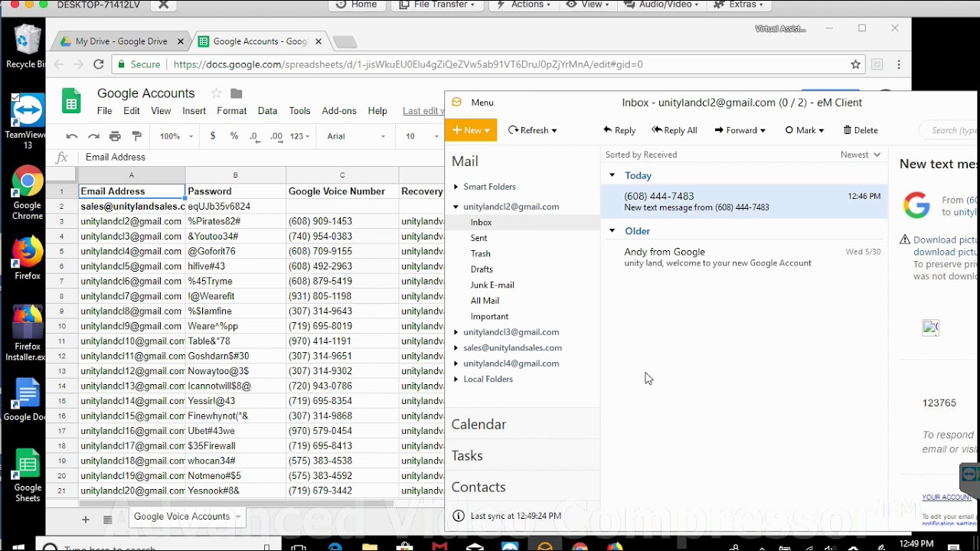980x551 pixels.
Task: Select the Google Voice Accounts sheet tab
Action: coord(182,517)
